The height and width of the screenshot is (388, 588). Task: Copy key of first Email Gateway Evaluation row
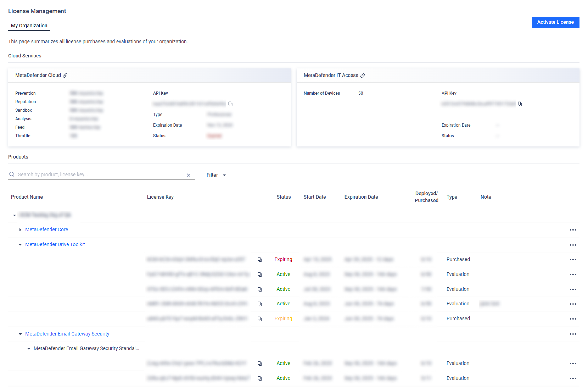[x=260, y=363]
